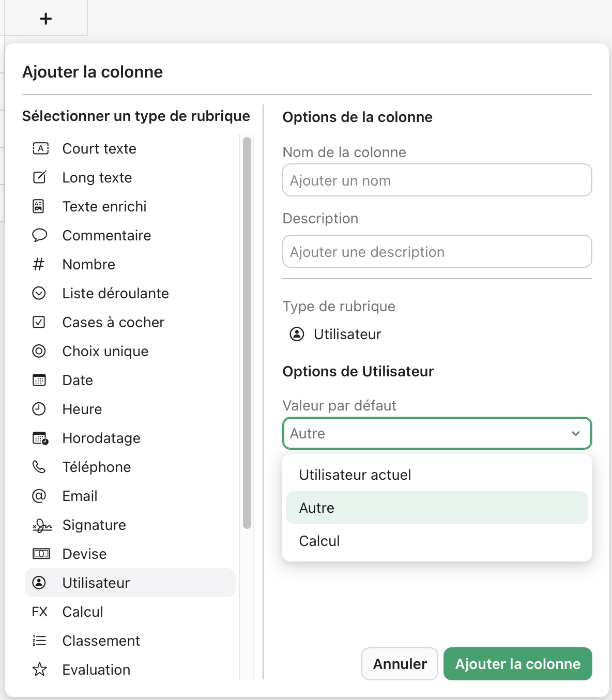This screenshot has height=700, width=612.
Task: Pick the Evaluation star icon
Action: [x=39, y=670]
